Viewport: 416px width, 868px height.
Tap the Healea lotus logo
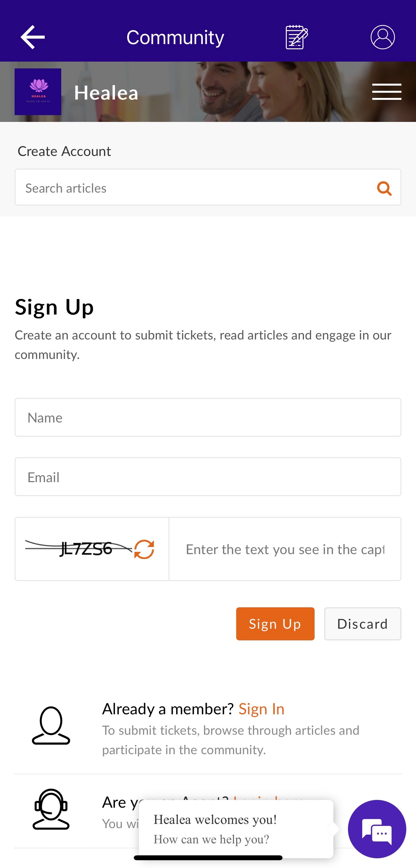click(38, 92)
